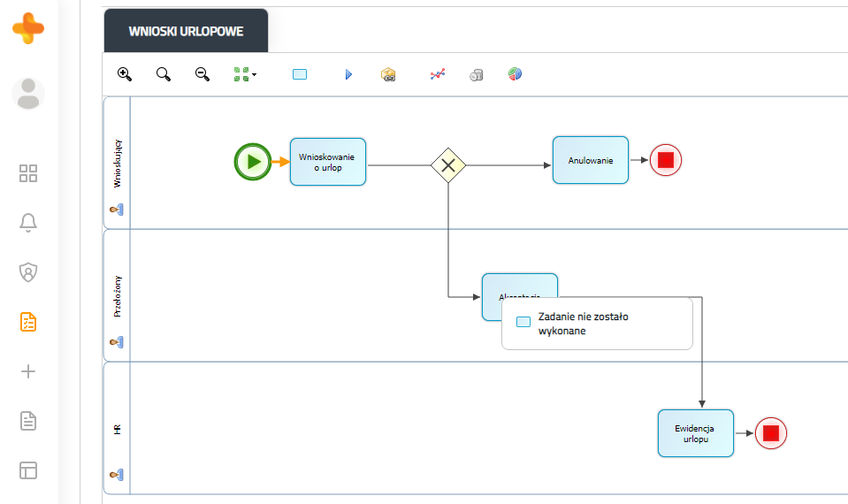Click the yellow package toolbar icon
This screenshot has width=848, height=504.
(388, 74)
